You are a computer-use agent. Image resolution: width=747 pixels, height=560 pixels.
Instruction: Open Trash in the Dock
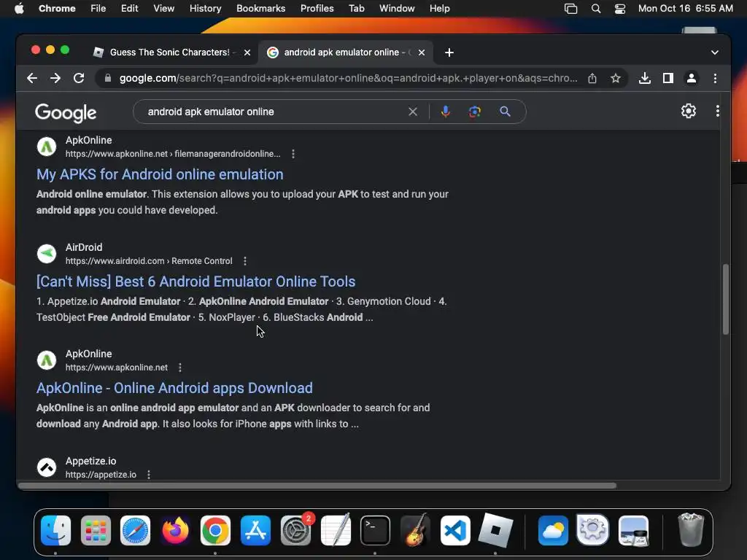(x=690, y=529)
